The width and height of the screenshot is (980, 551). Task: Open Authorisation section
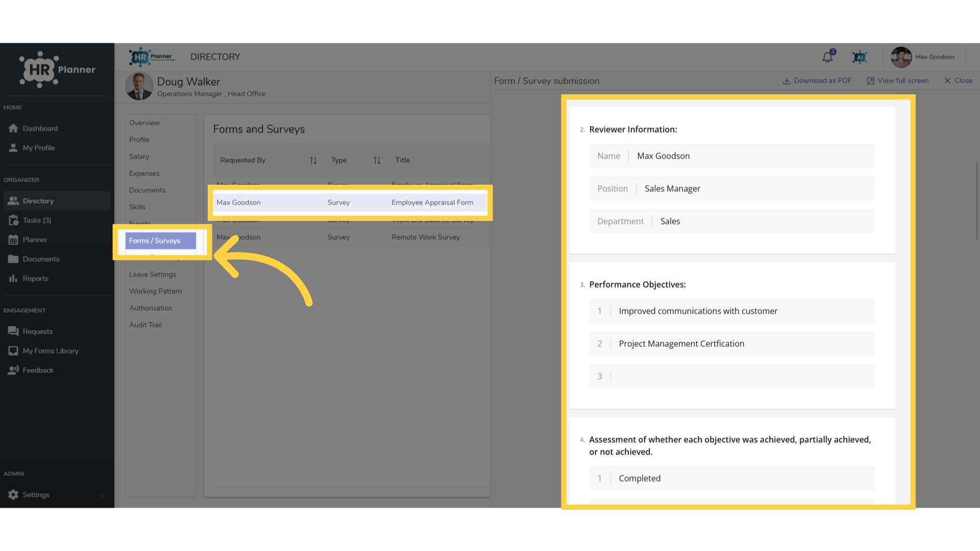point(151,308)
